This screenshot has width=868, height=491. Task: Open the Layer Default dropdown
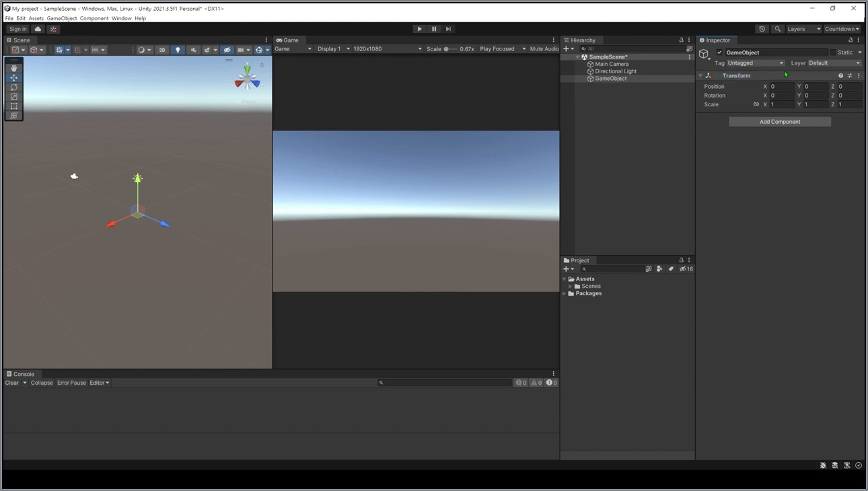(x=834, y=63)
